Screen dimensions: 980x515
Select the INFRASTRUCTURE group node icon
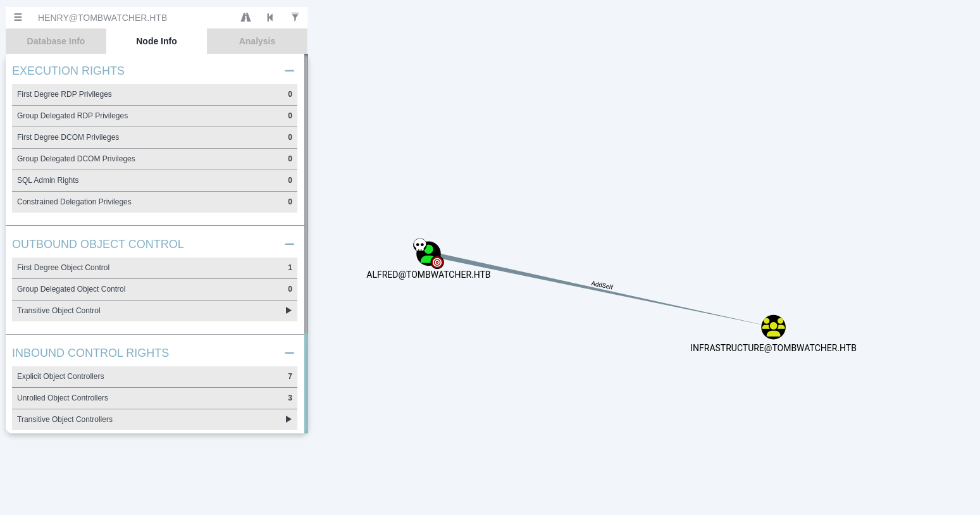773,327
